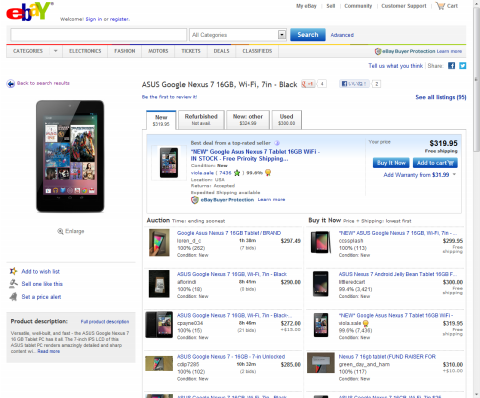Image resolution: width=480 pixels, height=398 pixels.
Task: Click the register link
Action: (x=120, y=19)
